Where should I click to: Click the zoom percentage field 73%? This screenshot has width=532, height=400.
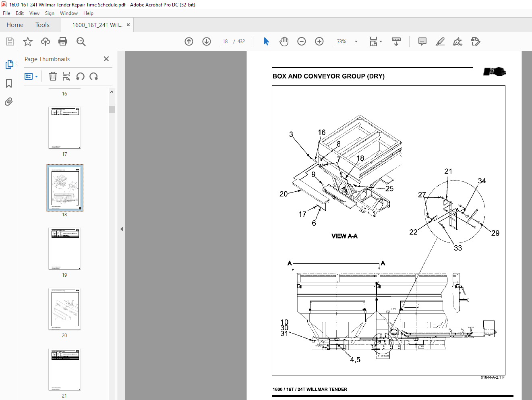pos(342,41)
